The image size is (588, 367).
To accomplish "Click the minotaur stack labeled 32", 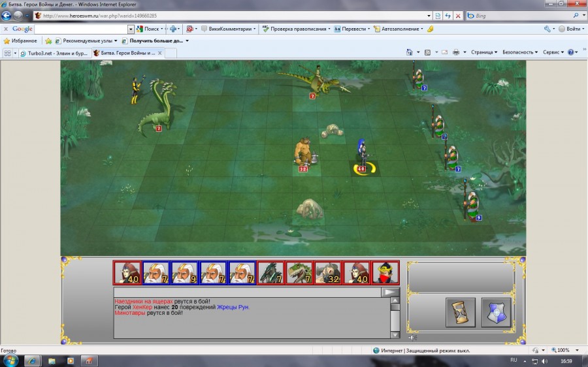I will [x=304, y=153].
